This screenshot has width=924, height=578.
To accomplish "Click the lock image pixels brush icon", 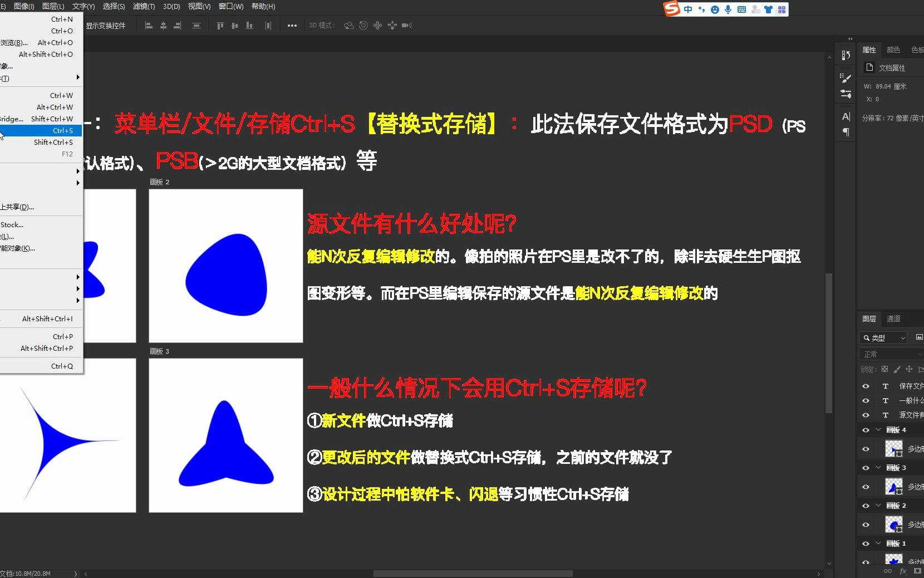I will (x=897, y=369).
